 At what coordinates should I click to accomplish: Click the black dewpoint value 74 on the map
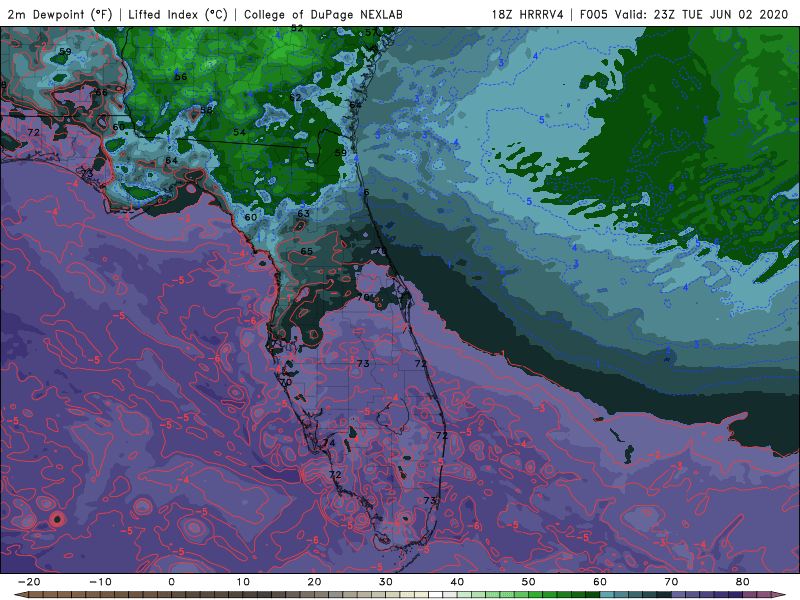pos(330,443)
